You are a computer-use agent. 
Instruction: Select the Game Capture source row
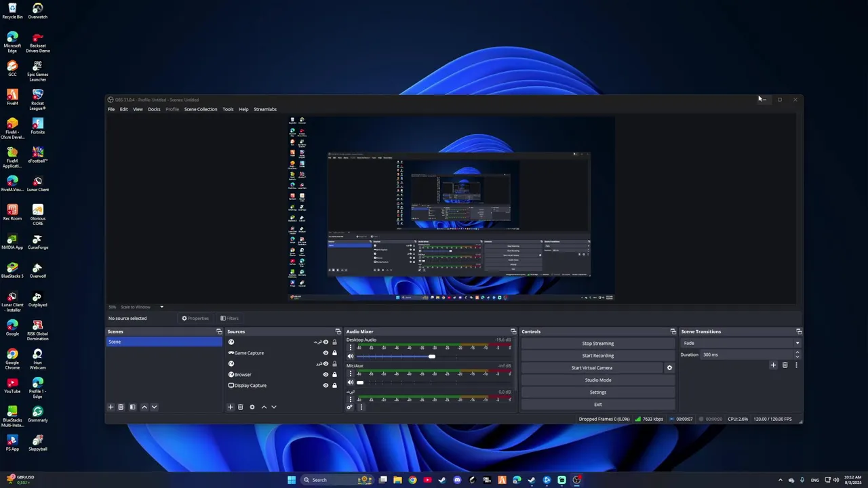[283, 353]
